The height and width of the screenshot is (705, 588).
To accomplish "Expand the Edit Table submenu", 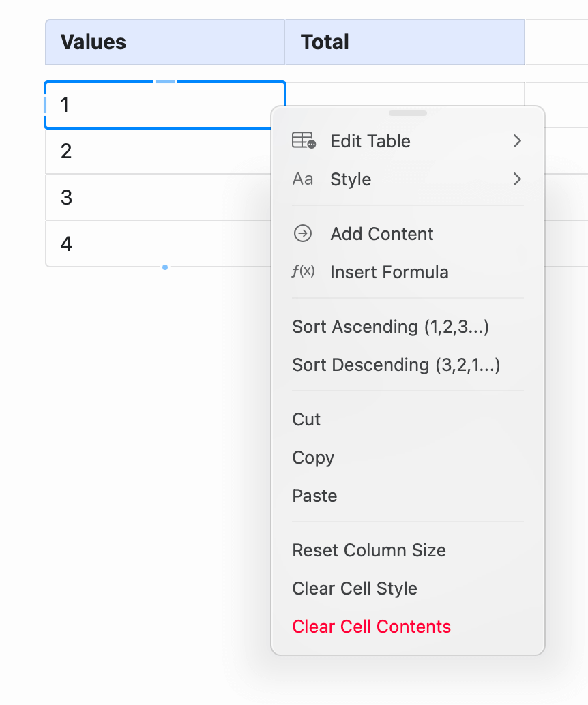I will (x=517, y=141).
